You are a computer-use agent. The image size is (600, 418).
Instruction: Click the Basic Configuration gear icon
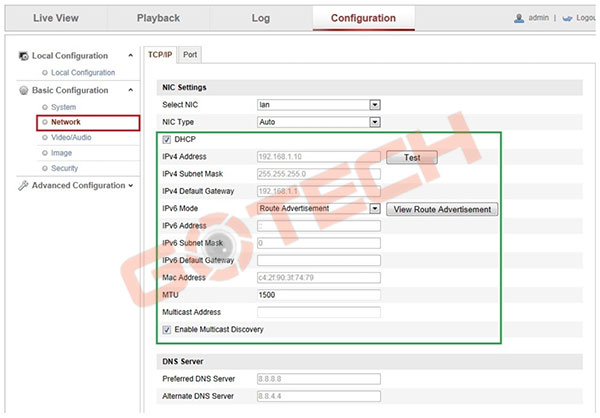tap(25, 90)
